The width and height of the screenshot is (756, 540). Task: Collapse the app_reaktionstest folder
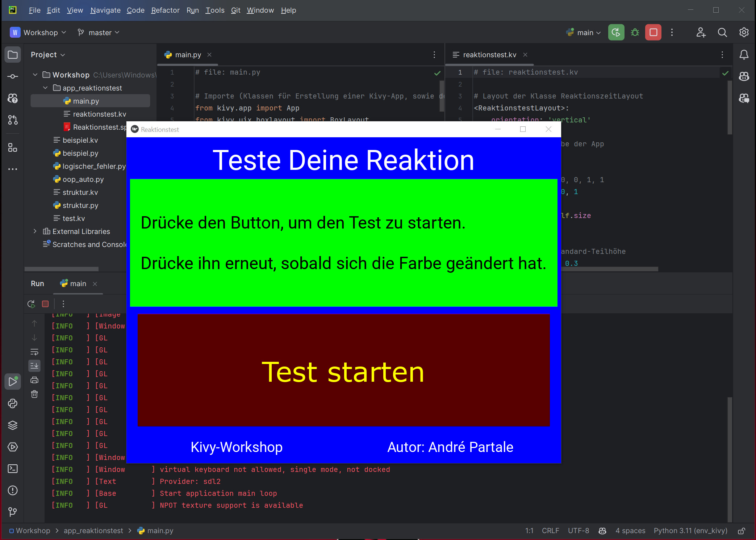point(45,88)
